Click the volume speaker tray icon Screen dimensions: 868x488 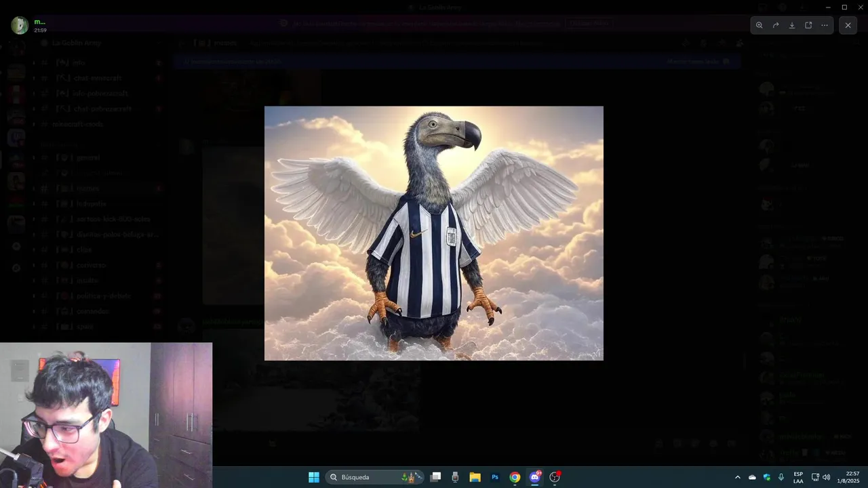pos(826,477)
